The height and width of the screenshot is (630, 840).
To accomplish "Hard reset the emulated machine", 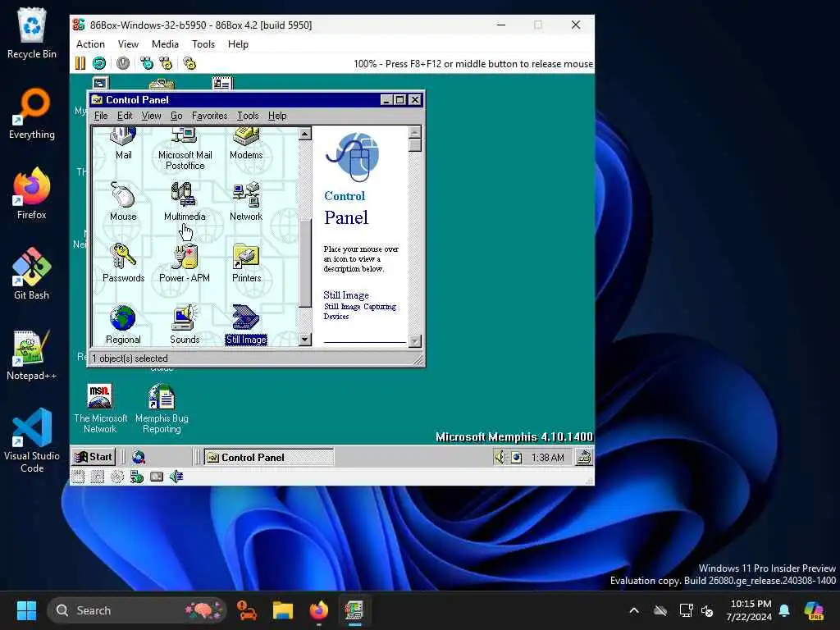I will [99, 63].
